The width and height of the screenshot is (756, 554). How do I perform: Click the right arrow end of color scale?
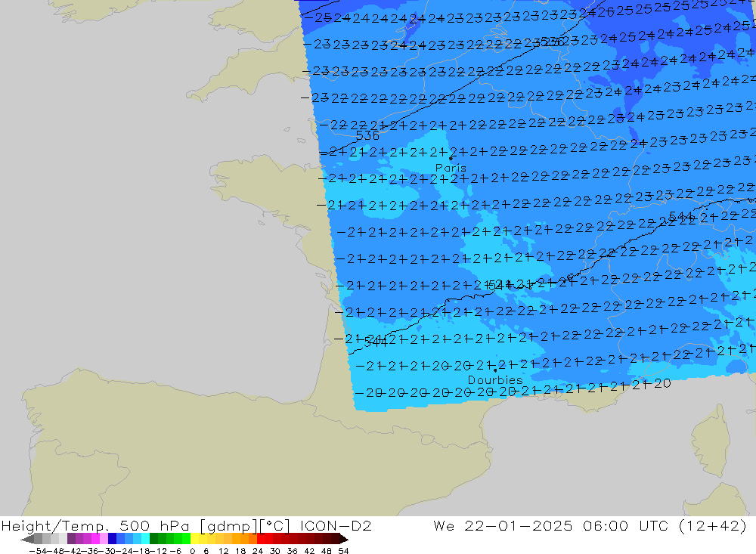(344, 539)
